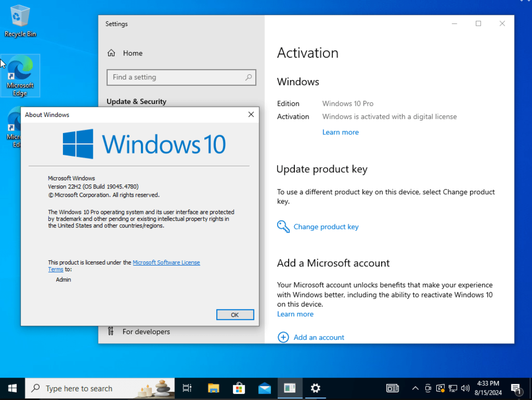Image resolution: width=532 pixels, height=400 pixels.
Task: Click OK in the About Windows dialog
Action: coord(235,315)
